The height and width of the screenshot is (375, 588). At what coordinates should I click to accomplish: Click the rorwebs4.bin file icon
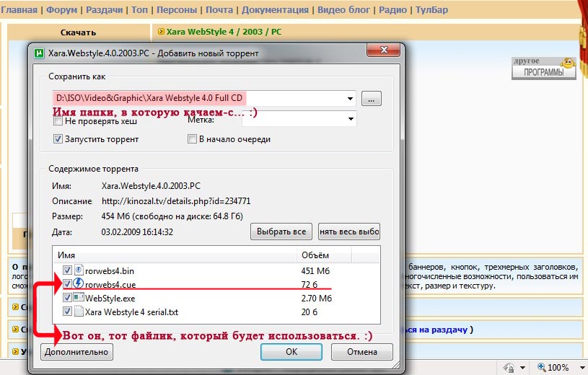79,270
